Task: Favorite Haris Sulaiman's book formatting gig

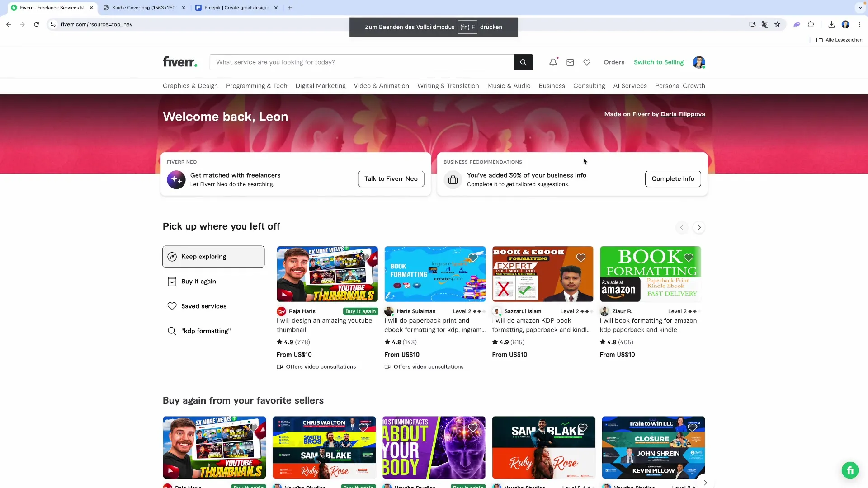Action: 473,258
